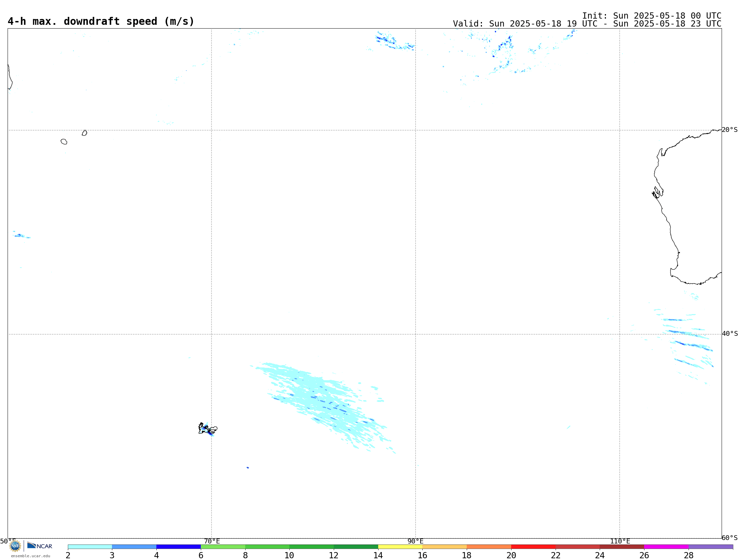Click colorbar tick label "6"
This screenshot has height=560, width=744.
(x=201, y=555)
